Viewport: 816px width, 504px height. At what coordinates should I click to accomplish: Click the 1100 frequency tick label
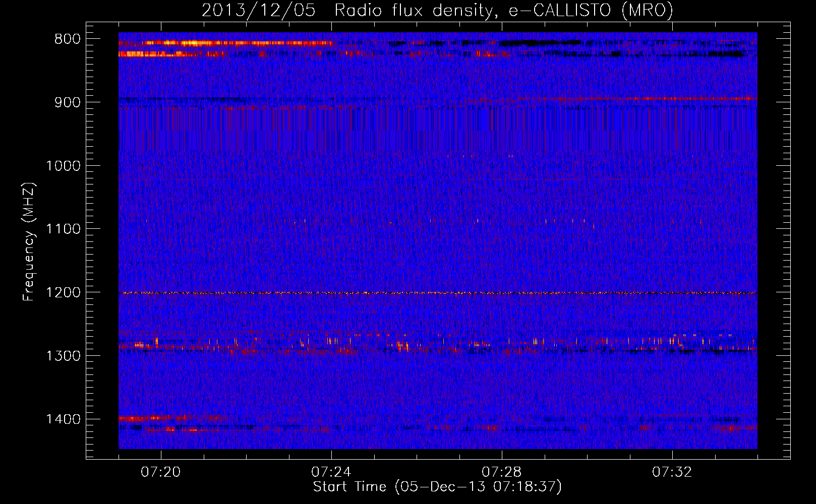coord(63,229)
